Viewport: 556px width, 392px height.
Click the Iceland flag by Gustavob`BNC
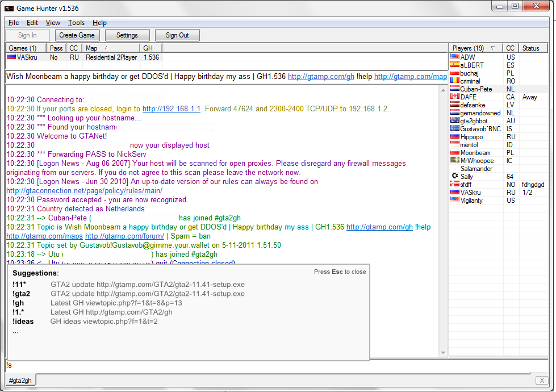pos(454,129)
